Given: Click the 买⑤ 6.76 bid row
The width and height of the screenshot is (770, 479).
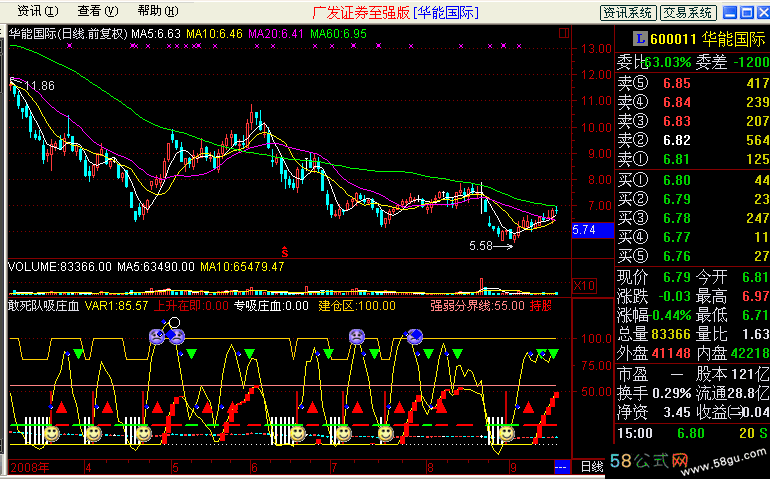Looking at the screenshot, I should tap(692, 256).
